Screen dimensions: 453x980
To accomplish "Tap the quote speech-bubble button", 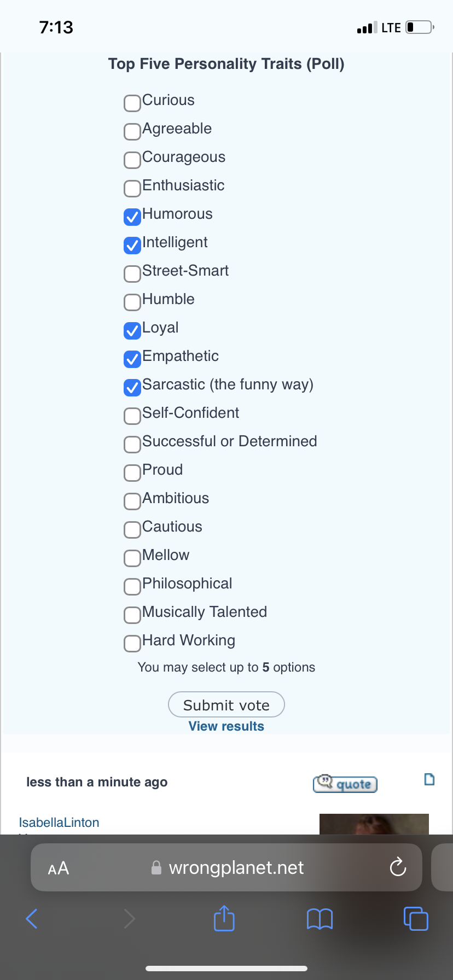I will (345, 784).
